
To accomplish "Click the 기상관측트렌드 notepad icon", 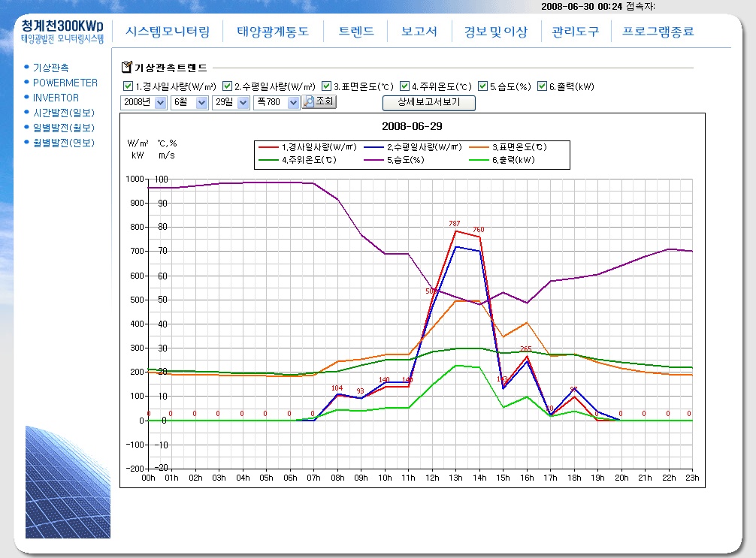I will pos(126,68).
